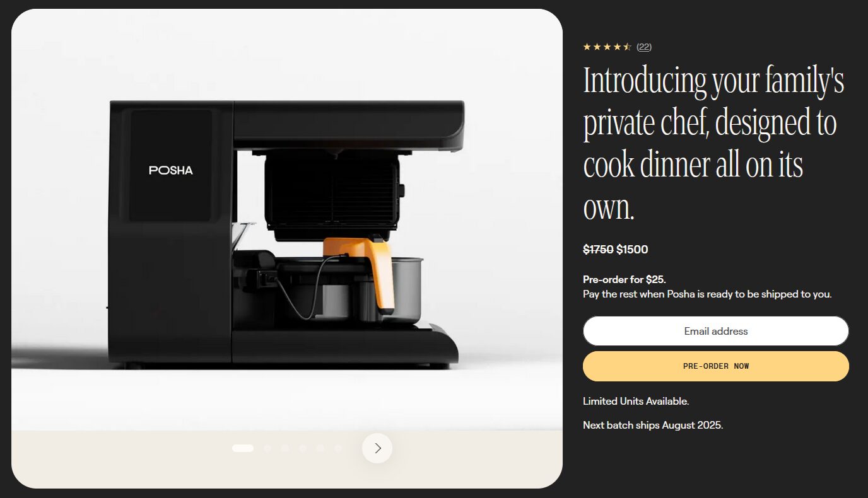Image resolution: width=868 pixels, height=498 pixels.
Task: Click the 'Pre-order for $25.' text
Action: click(625, 279)
